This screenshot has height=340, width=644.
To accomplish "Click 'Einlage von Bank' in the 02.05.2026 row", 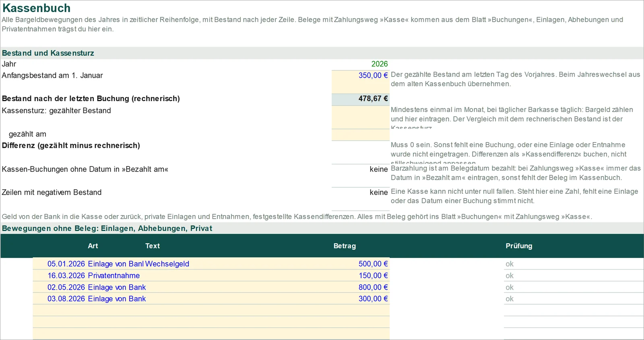I will 117,287.
